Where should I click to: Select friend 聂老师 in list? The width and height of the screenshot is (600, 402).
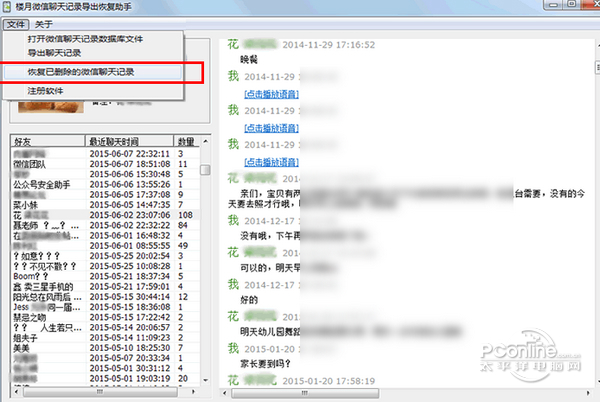pos(46,225)
